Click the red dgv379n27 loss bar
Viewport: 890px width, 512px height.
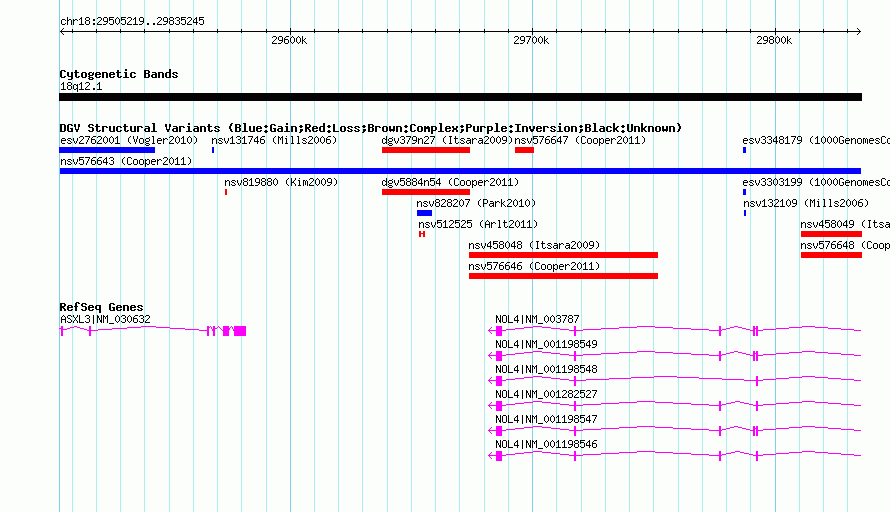(x=426, y=150)
